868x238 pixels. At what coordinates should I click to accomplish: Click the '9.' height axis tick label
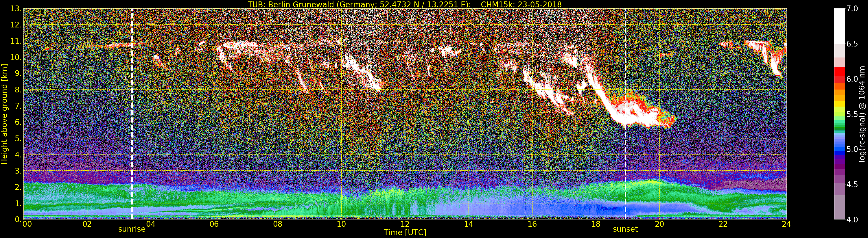pos(18,73)
